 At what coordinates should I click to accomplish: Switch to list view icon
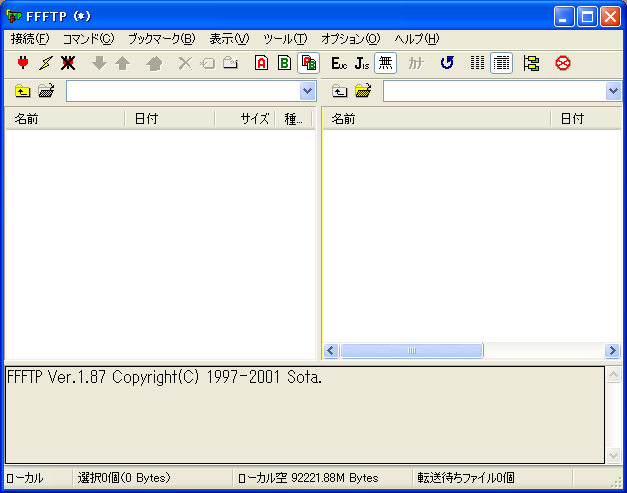coord(477,63)
